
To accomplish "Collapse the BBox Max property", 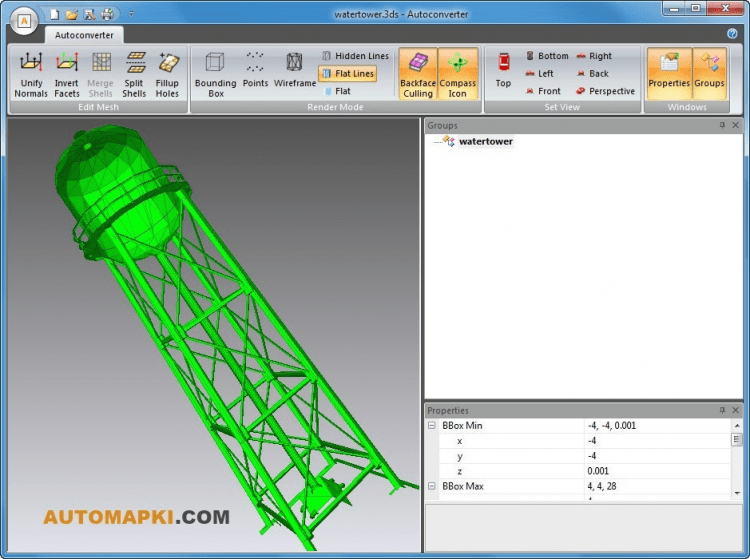I will click(x=432, y=486).
